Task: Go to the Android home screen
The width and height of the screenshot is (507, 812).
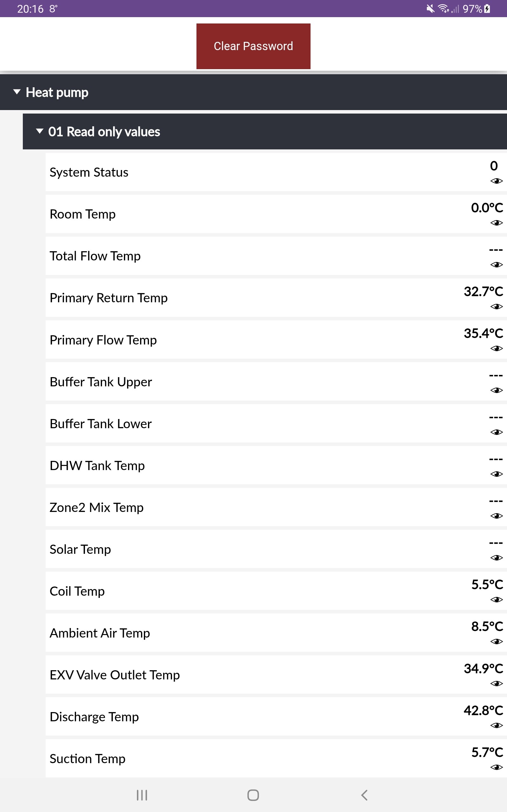Action: point(253,795)
